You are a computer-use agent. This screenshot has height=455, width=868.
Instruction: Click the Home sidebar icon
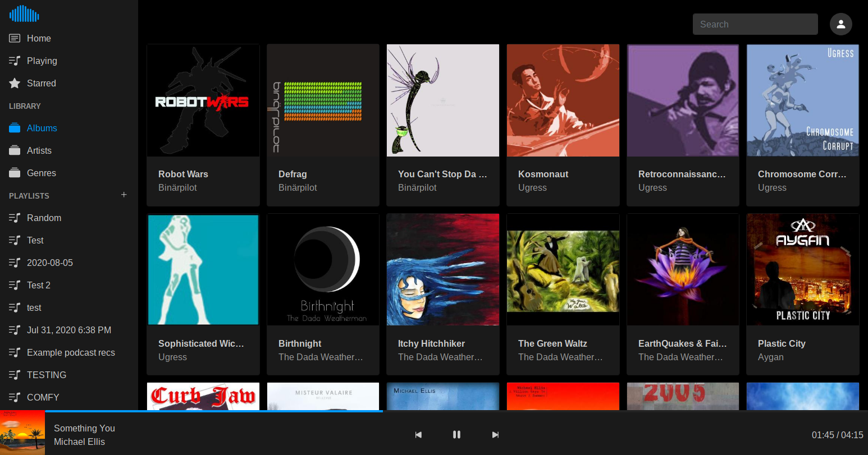[15, 38]
